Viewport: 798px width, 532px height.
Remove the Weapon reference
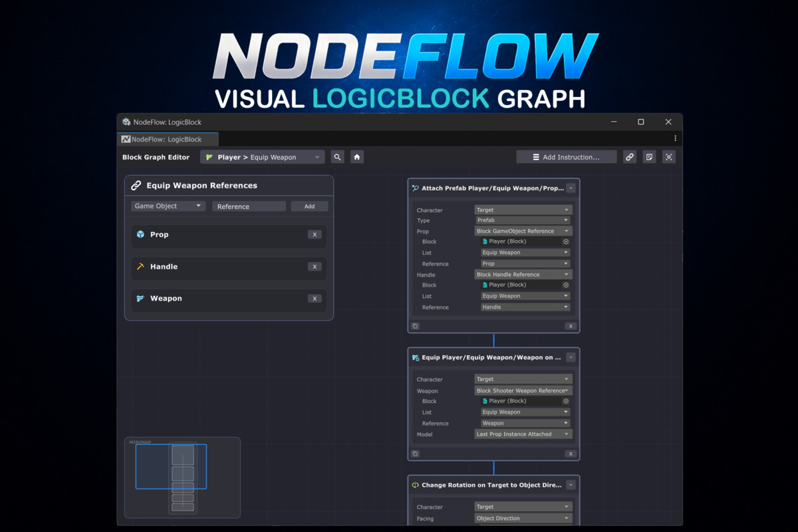click(315, 299)
